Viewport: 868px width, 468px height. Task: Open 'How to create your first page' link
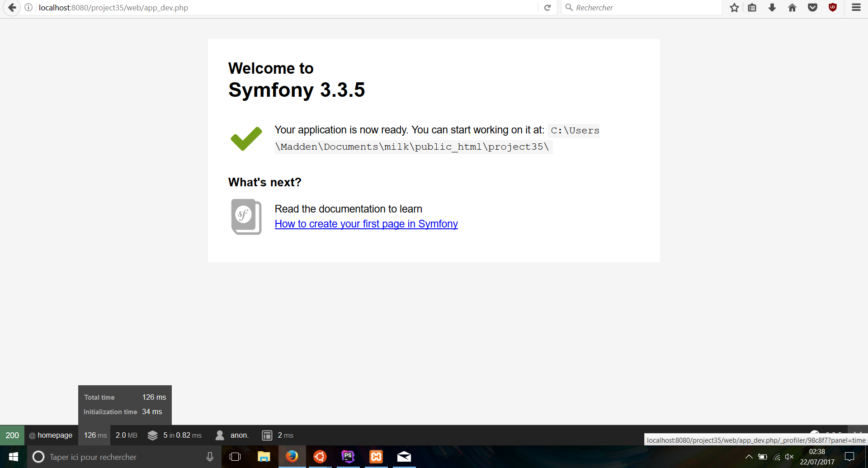pos(366,224)
